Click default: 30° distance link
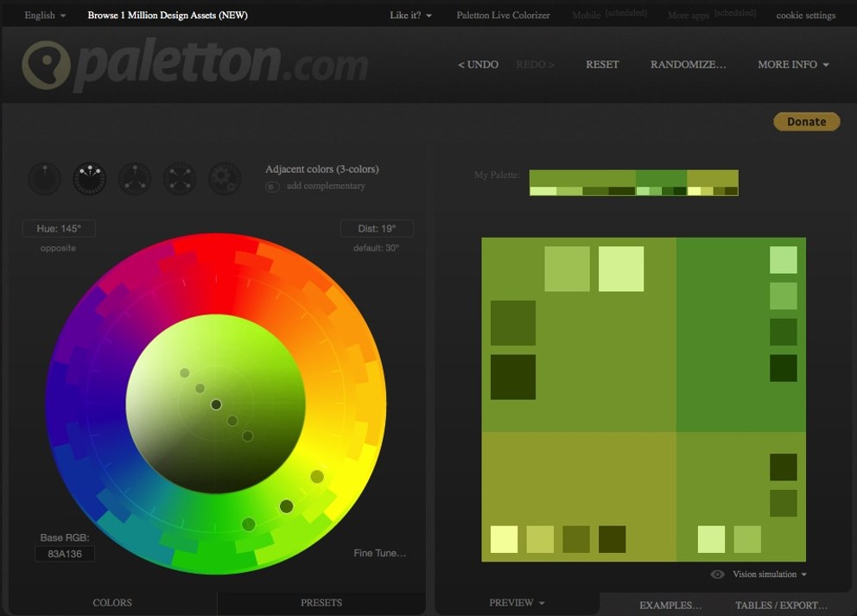 376,248
